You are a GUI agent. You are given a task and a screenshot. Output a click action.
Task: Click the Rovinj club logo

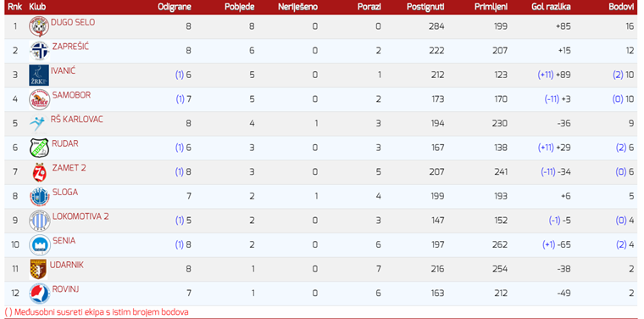40,293
